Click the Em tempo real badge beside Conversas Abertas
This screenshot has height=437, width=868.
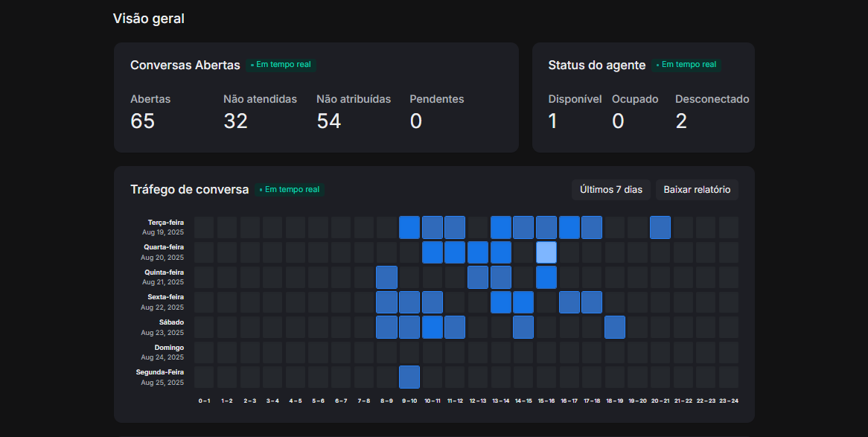[x=281, y=65]
